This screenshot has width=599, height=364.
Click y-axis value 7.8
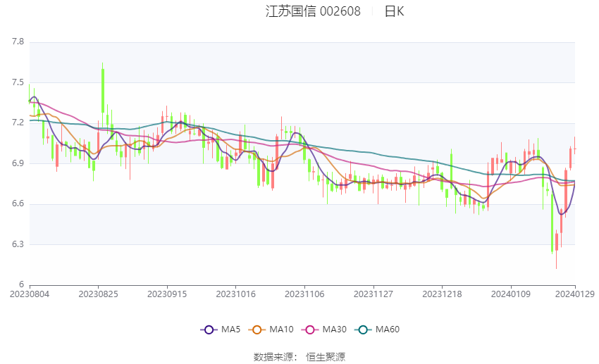(x=18, y=42)
